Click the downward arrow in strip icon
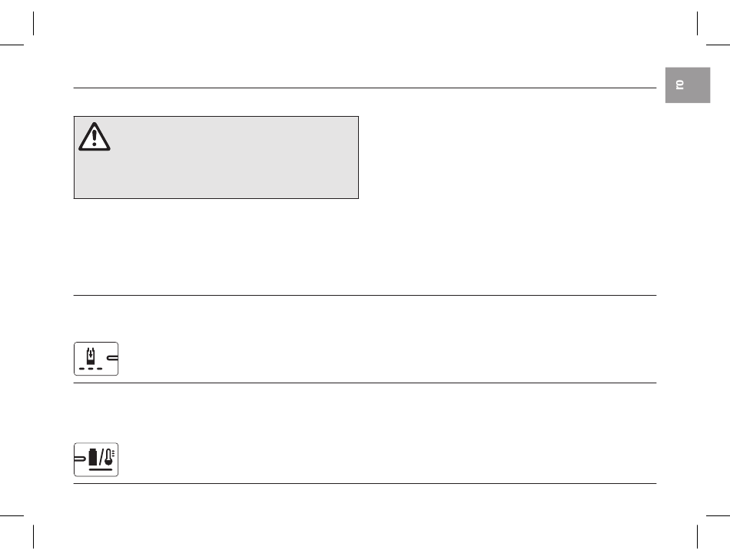The width and height of the screenshot is (730, 560). pyautogui.click(x=91, y=353)
